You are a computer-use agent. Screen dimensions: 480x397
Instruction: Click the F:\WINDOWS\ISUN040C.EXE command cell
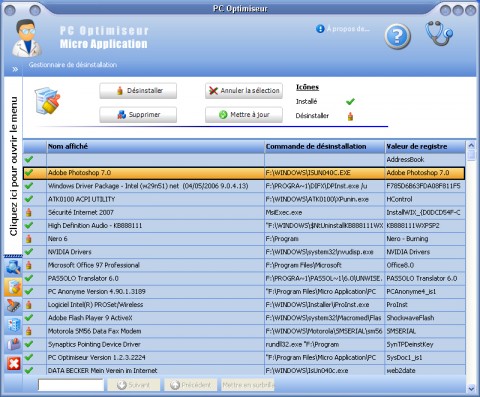pyautogui.click(x=325, y=173)
